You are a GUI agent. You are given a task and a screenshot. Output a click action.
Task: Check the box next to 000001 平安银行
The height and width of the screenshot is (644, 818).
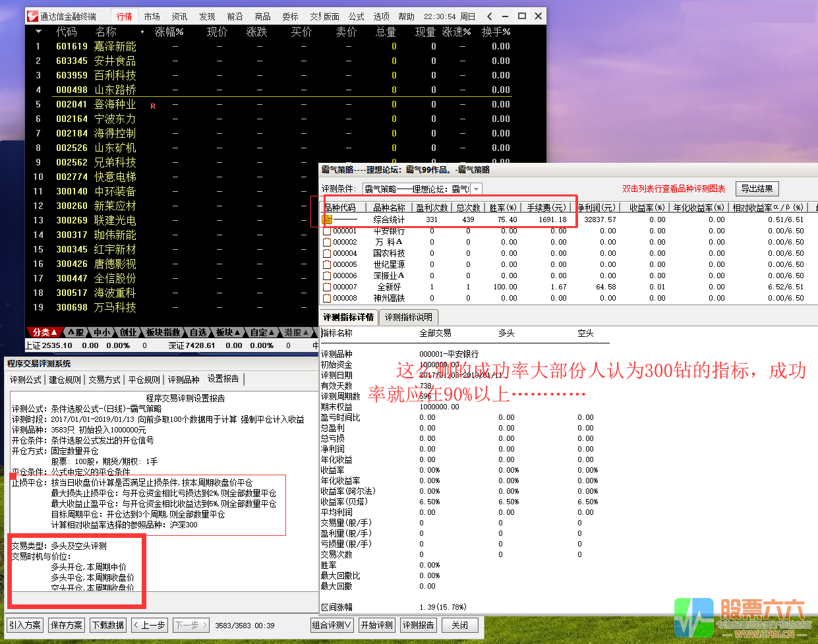pyautogui.click(x=328, y=231)
